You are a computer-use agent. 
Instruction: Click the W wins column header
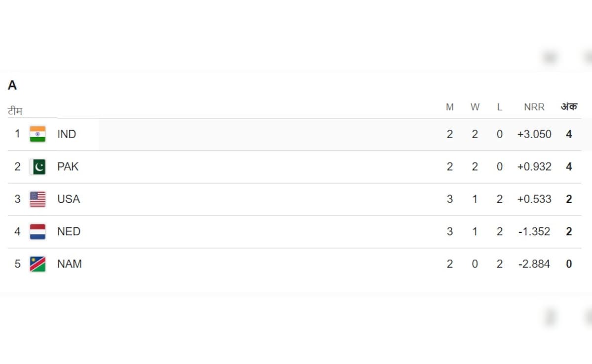click(475, 107)
